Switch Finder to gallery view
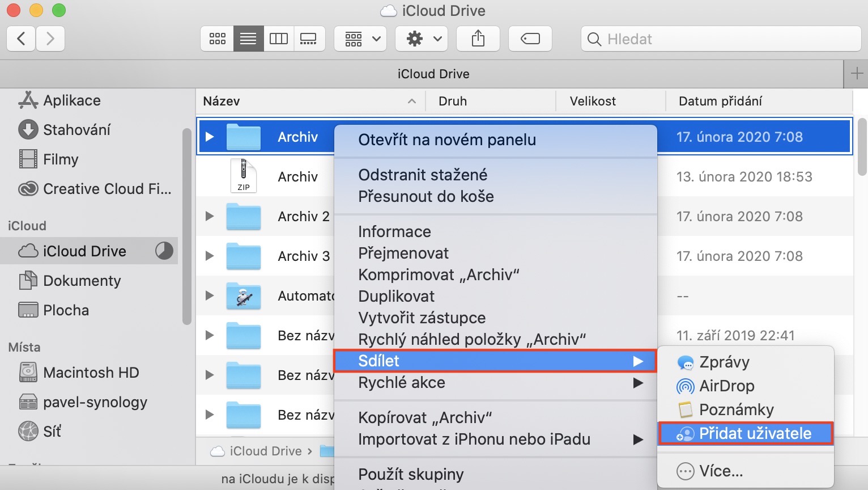The height and width of the screenshot is (490, 868). (x=309, y=39)
